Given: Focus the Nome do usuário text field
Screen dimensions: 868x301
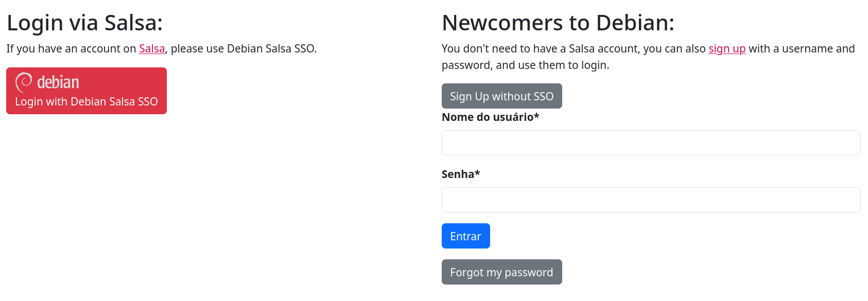Looking at the screenshot, I should pos(651,143).
